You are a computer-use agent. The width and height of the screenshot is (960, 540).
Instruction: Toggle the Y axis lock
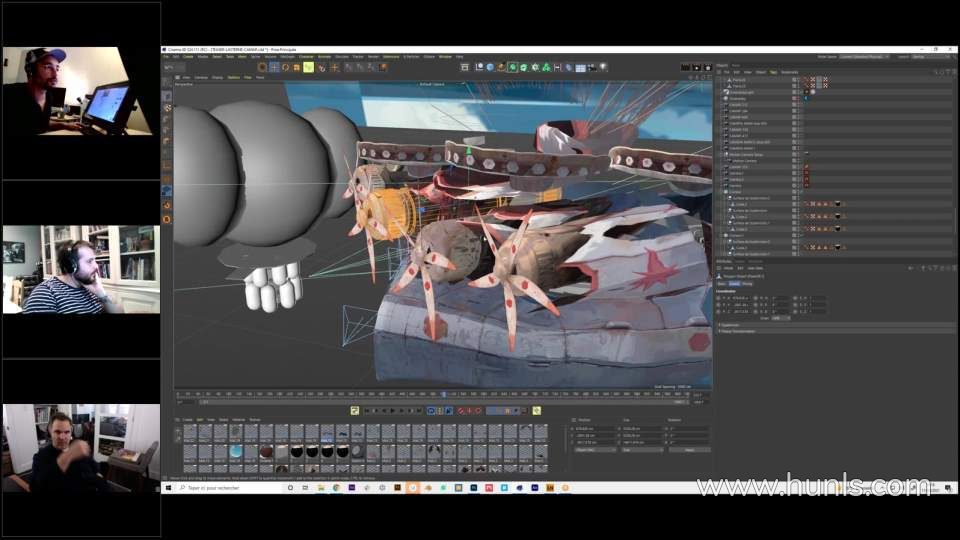(359, 67)
